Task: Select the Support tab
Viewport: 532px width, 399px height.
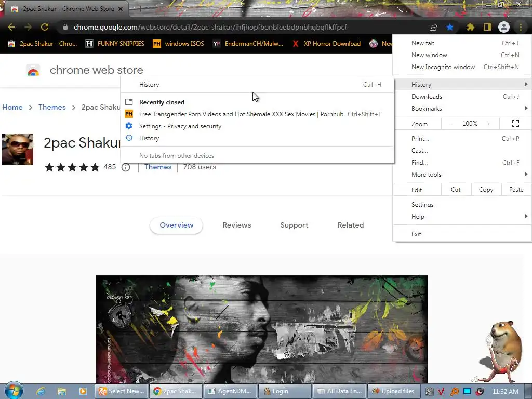Action: point(294,225)
